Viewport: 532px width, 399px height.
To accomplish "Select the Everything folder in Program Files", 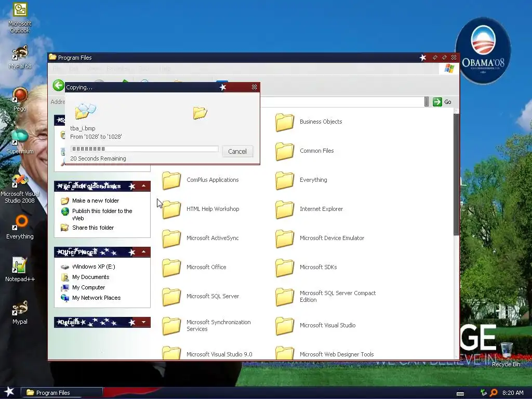I will (x=301, y=180).
